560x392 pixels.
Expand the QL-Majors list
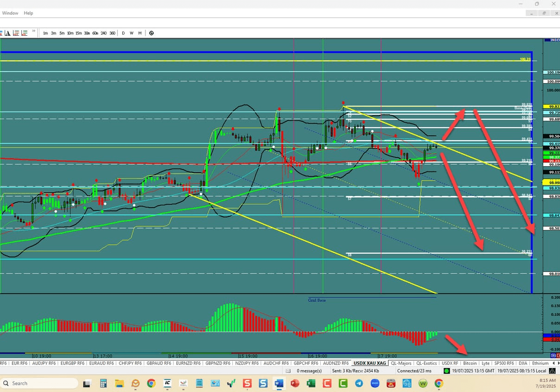401,363
